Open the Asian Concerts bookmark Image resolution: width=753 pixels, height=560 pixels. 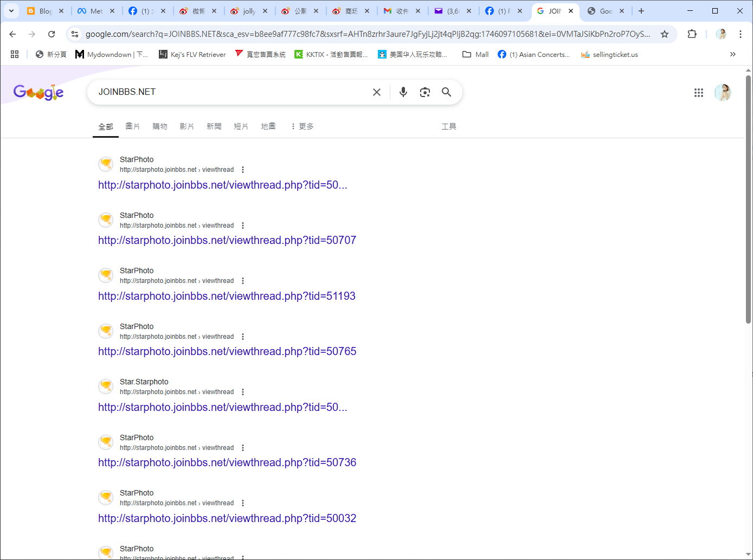coord(533,54)
